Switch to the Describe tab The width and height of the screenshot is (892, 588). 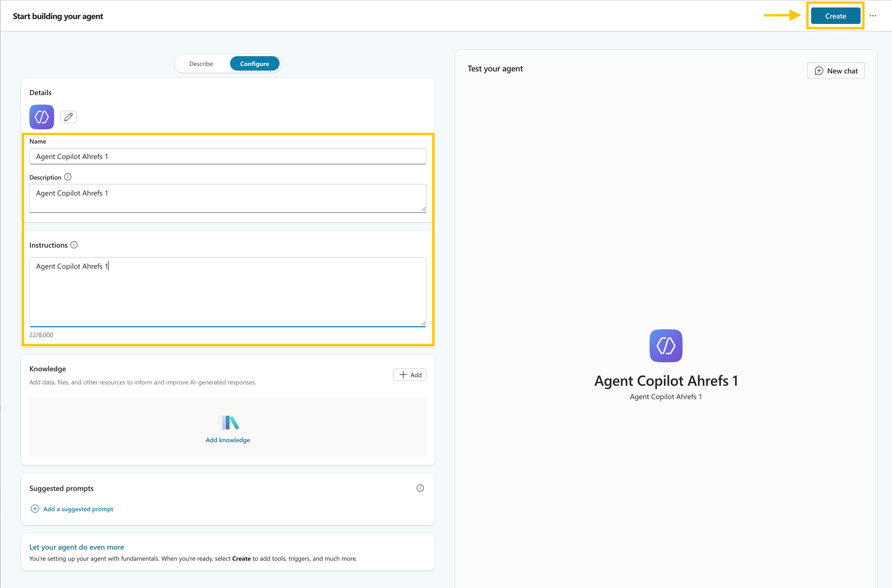pyautogui.click(x=201, y=64)
